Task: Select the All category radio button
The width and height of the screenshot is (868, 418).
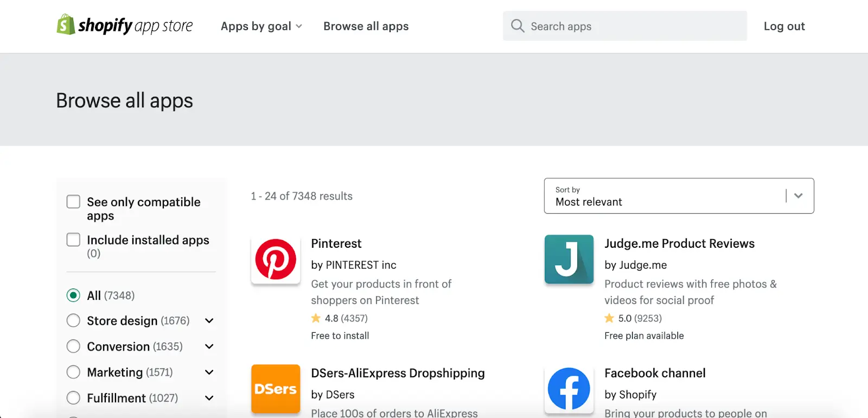Action: coord(73,295)
